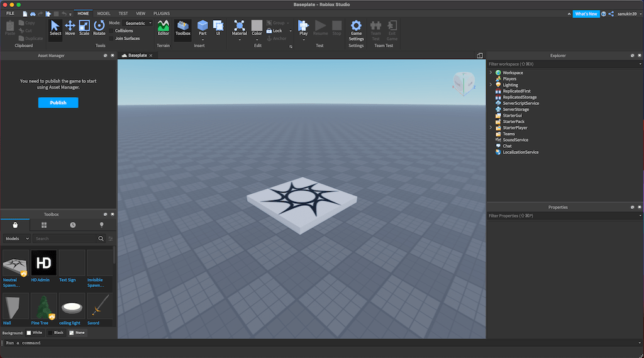The width and height of the screenshot is (644, 358).
Task: Click the Toolbox results scrollbar
Action: 114,255
